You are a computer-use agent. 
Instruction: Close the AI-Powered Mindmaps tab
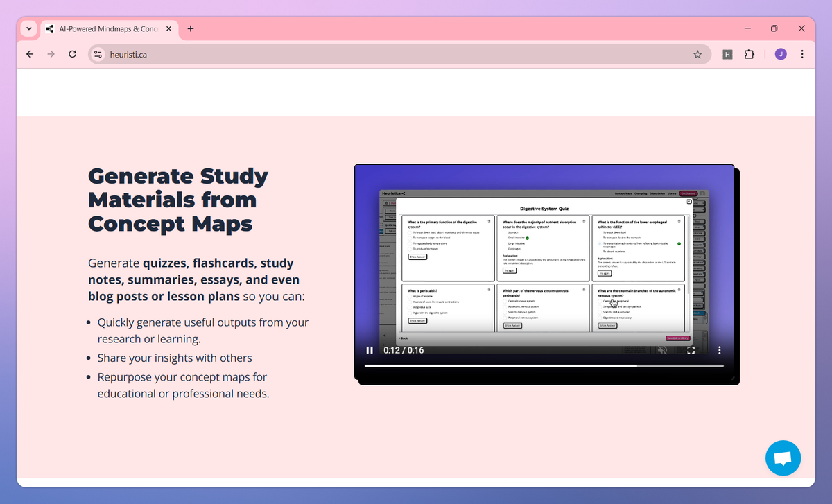coord(168,28)
